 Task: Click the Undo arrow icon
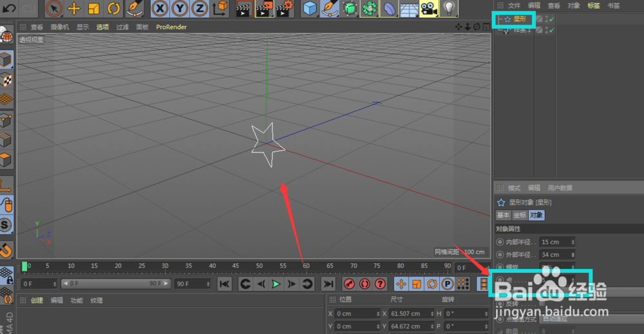coord(10,8)
